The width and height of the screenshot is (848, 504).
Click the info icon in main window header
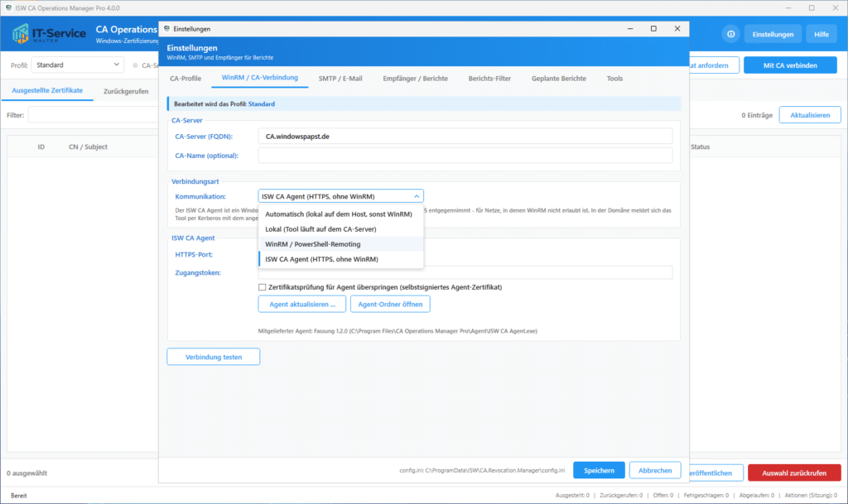coord(730,34)
